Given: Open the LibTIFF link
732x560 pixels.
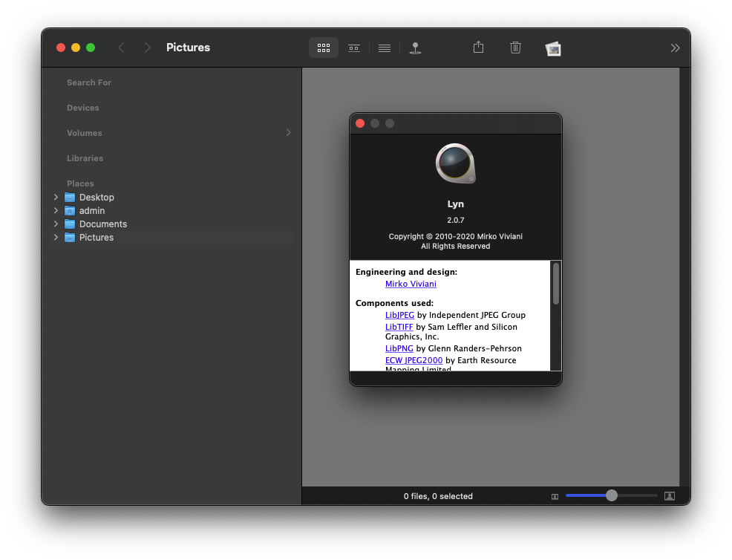Looking at the screenshot, I should click(399, 327).
